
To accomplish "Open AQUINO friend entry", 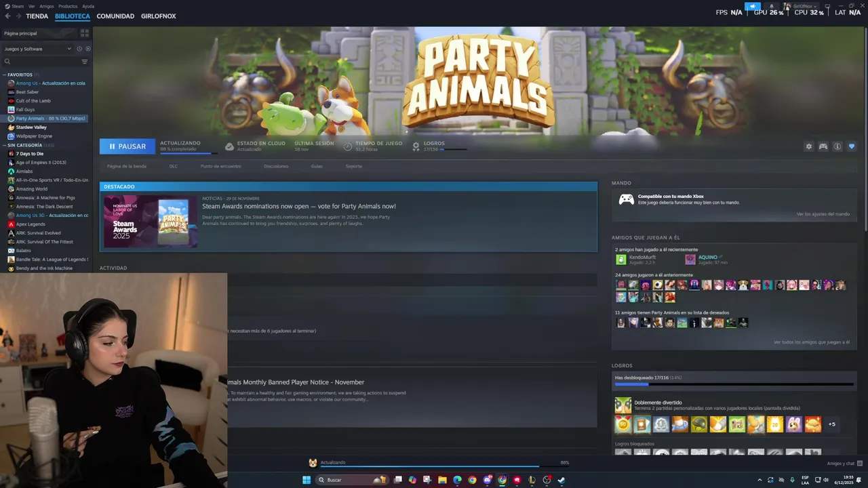I will tap(706, 260).
